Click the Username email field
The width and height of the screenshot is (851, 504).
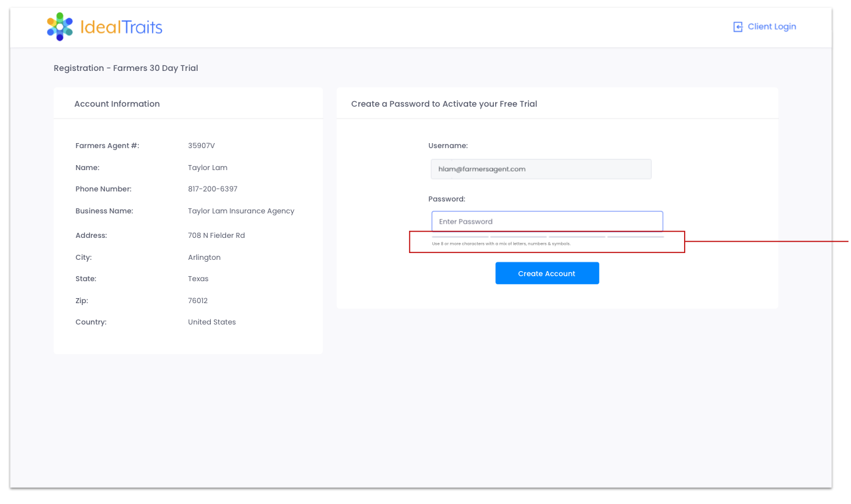coord(540,169)
